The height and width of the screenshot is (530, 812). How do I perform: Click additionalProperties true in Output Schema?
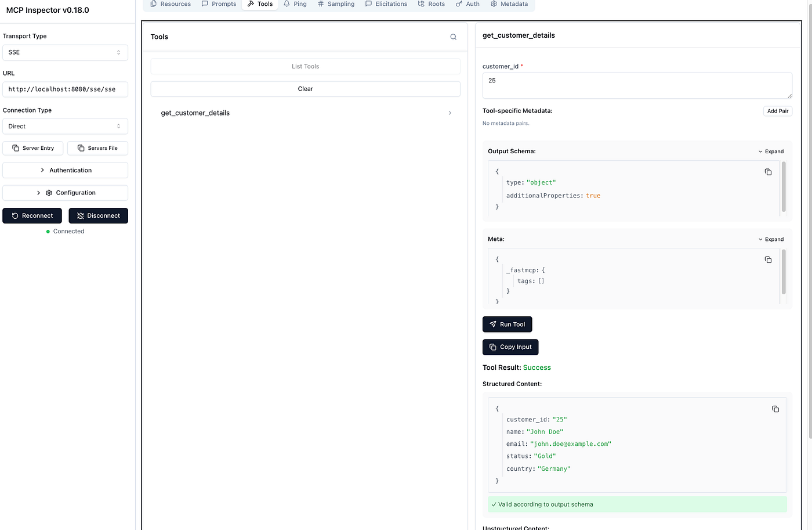pyautogui.click(x=553, y=196)
